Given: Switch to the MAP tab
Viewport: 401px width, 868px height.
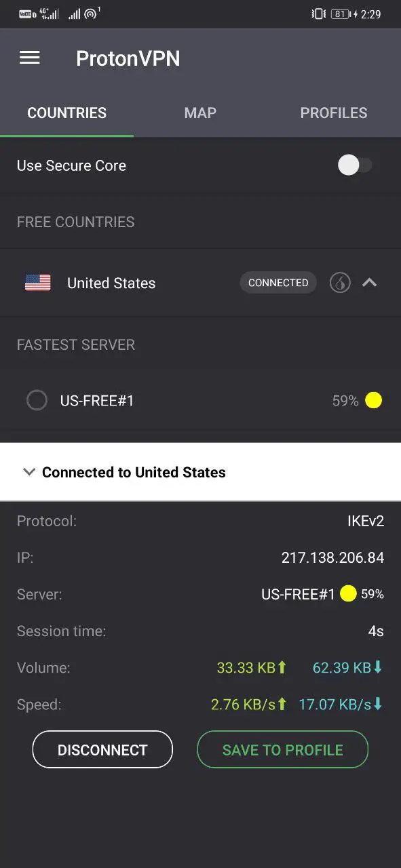Looking at the screenshot, I should tap(200, 113).
